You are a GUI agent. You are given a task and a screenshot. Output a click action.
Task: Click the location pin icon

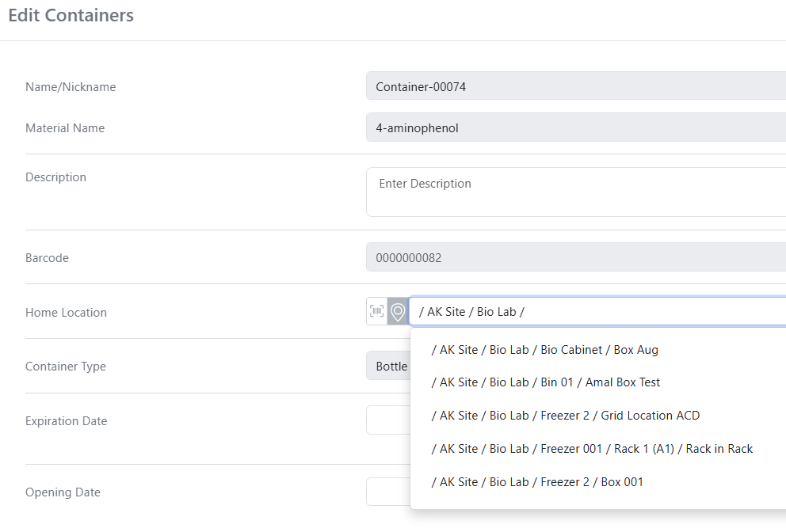pos(398,311)
